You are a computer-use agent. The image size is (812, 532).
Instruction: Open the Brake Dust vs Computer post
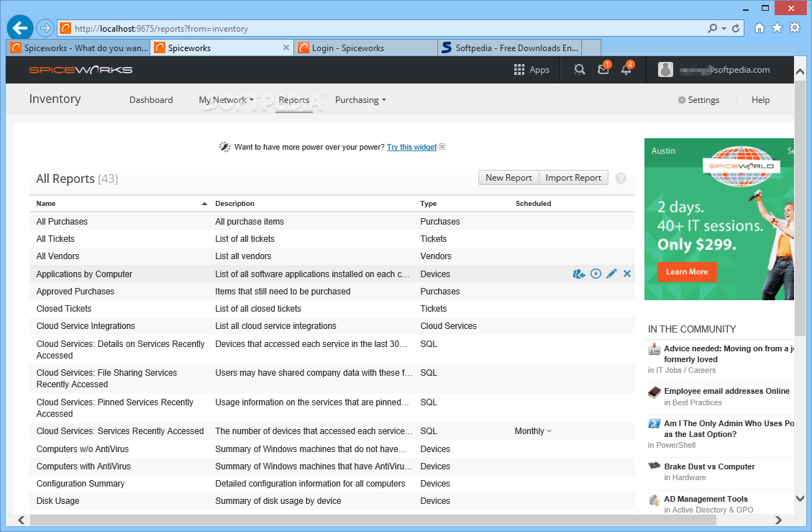(x=709, y=466)
